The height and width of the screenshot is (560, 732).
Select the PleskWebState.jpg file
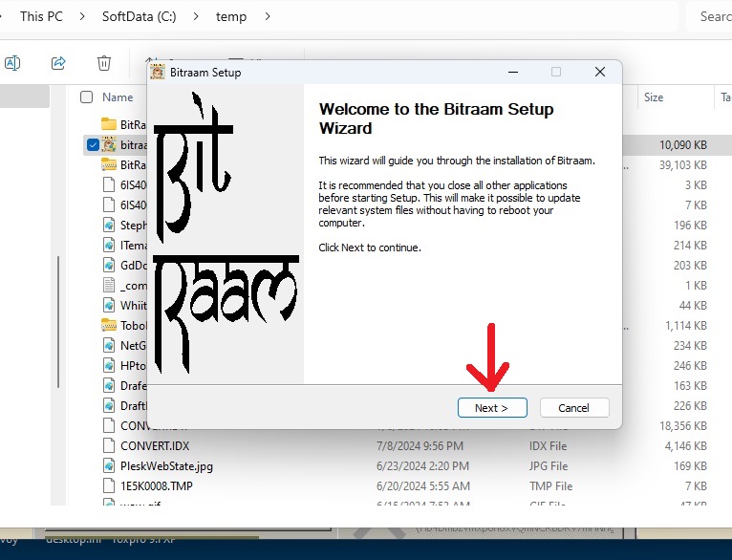[166, 466]
